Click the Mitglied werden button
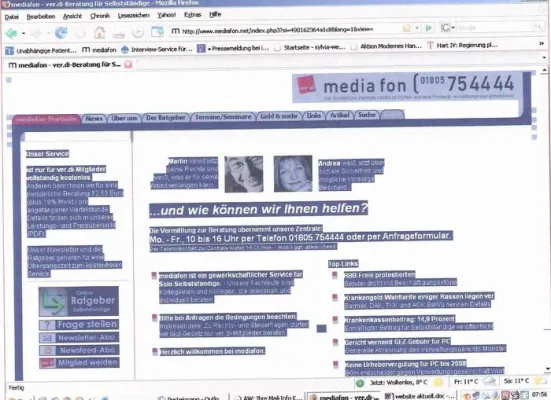This screenshot has width=551, height=400. click(79, 363)
